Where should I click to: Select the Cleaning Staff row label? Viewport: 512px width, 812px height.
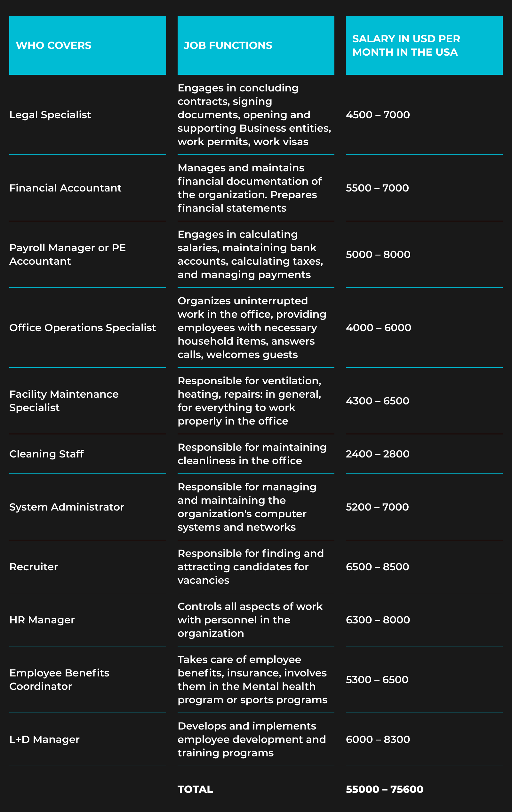point(46,454)
